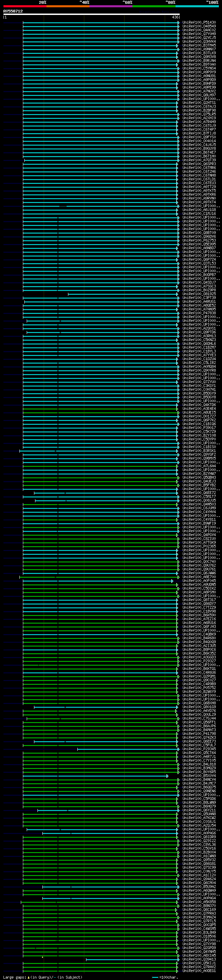Open the UniRef100_B5DGY8 entry

(x=199, y=398)
